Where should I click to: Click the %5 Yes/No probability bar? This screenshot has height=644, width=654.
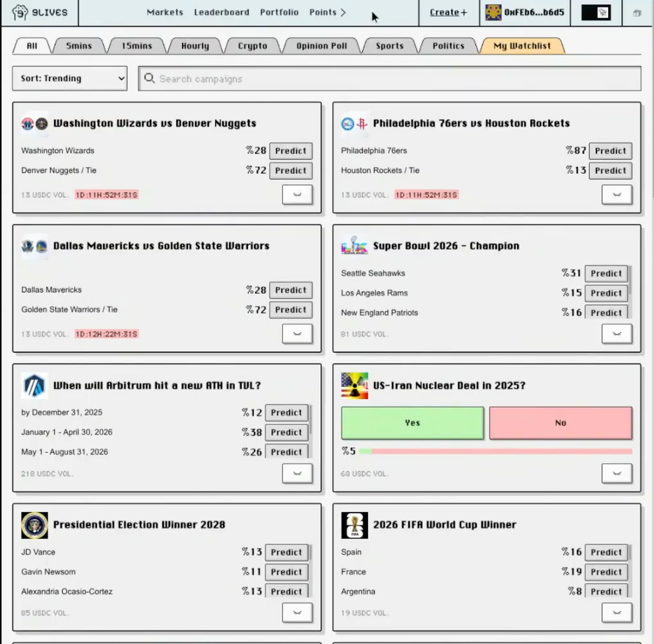495,451
